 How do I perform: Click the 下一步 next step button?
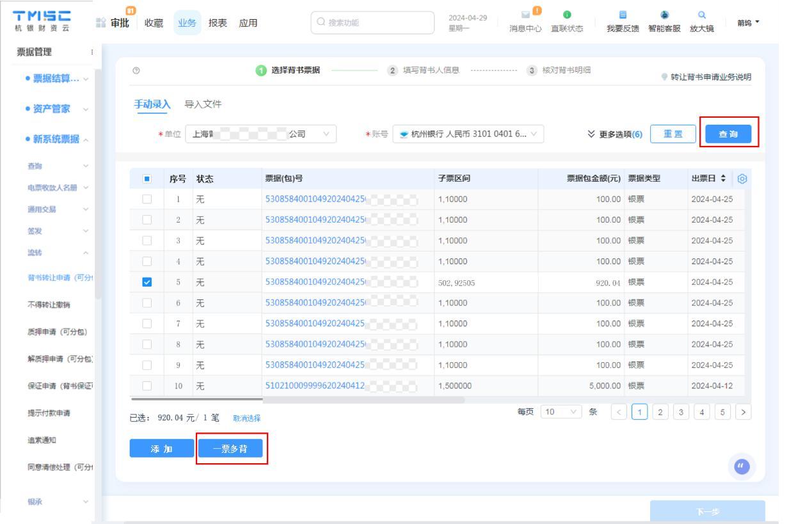[707, 512]
